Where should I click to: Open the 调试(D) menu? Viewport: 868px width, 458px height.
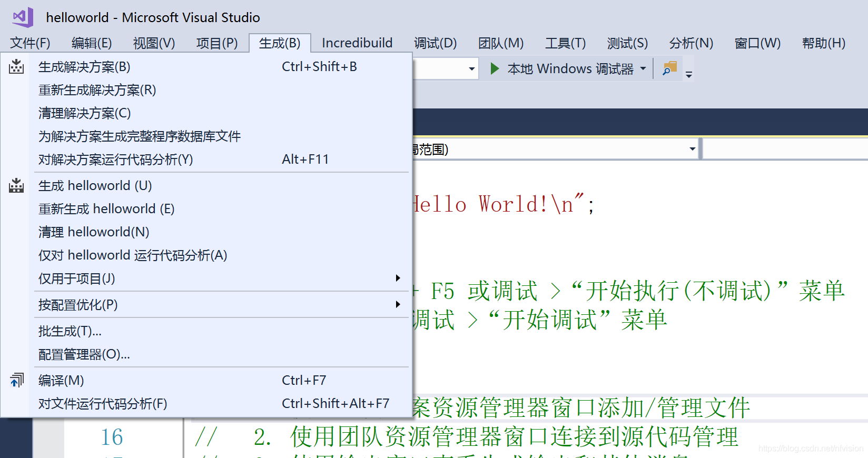435,43
